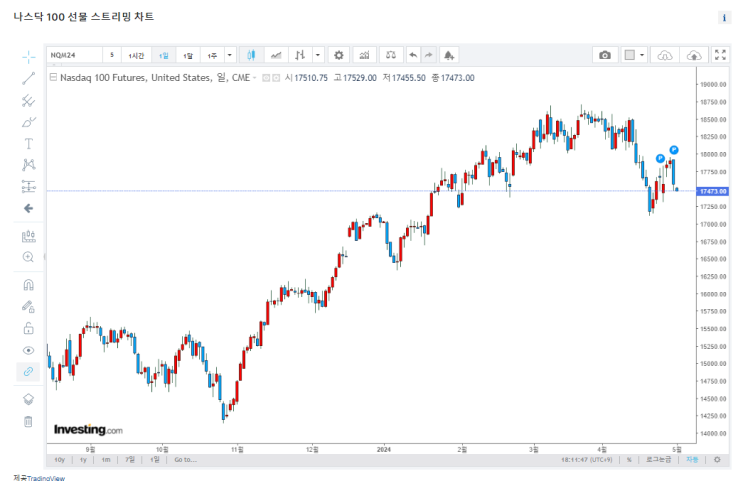This screenshot has width=743, height=481.
Task: Activate the brush drawing tool
Action: (x=28, y=122)
